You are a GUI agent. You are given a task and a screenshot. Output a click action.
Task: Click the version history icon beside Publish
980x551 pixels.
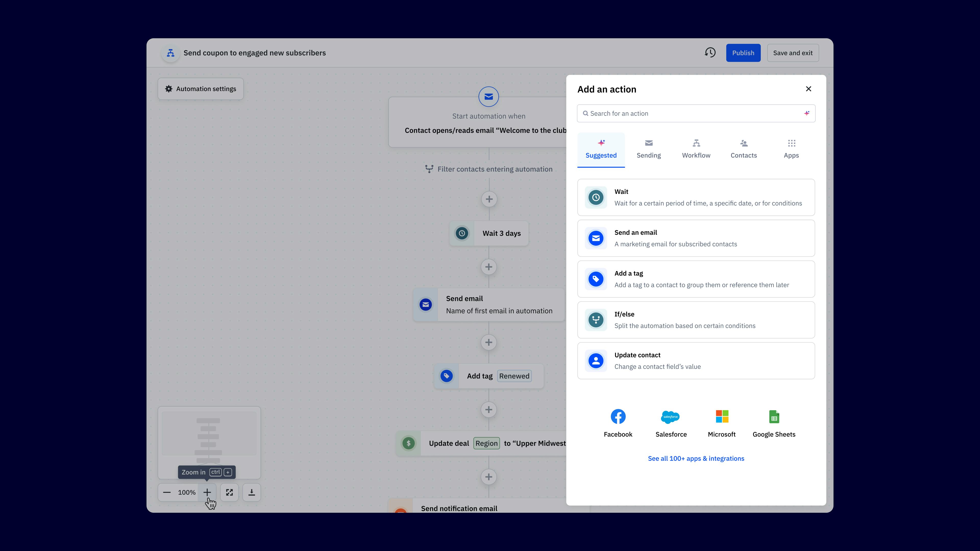click(710, 53)
